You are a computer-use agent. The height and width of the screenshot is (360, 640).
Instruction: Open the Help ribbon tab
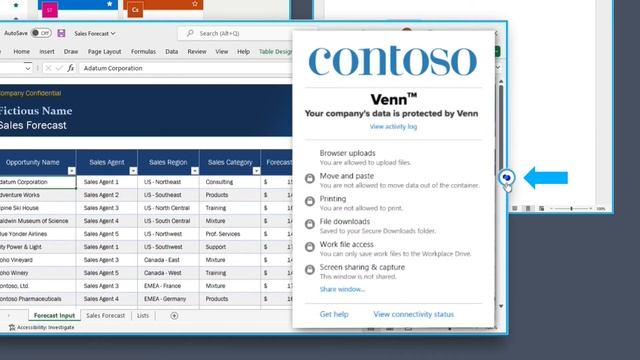[x=244, y=51]
